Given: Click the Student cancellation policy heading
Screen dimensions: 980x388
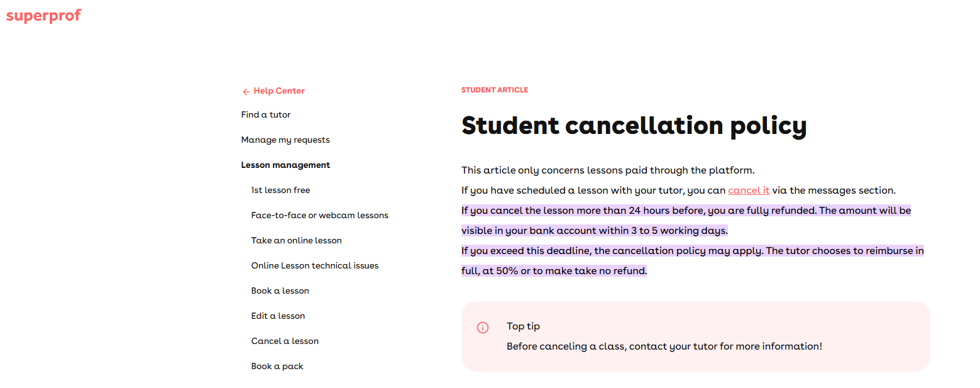Looking at the screenshot, I should click(x=634, y=126).
